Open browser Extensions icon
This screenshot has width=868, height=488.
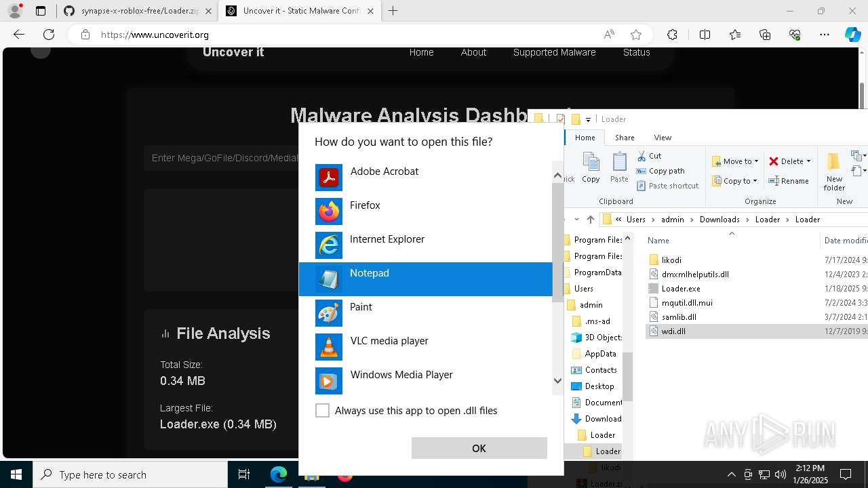672,35
